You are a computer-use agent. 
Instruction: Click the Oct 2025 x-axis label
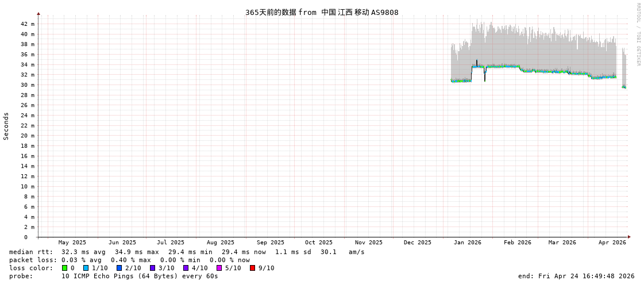tap(318, 243)
